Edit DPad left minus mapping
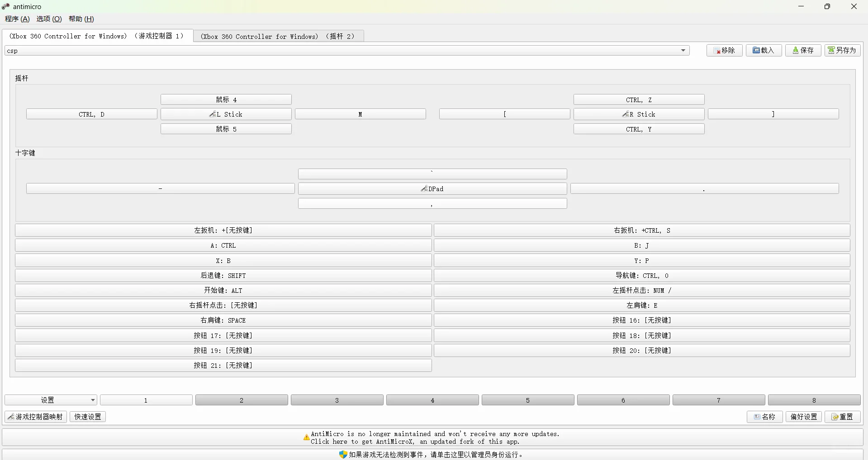The image size is (868, 460). pyautogui.click(x=161, y=188)
